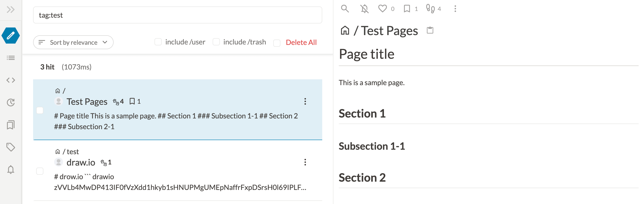Select the Test Pages result checkbox

point(40,110)
